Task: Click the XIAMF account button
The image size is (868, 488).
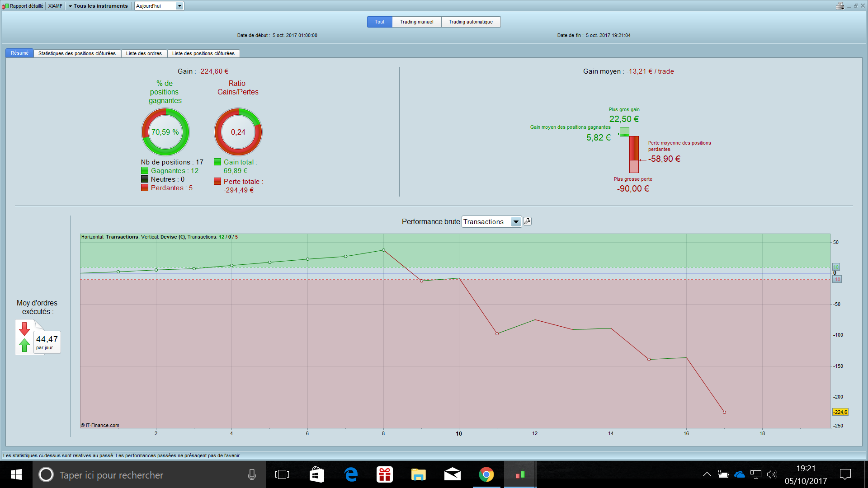Action: [55, 6]
